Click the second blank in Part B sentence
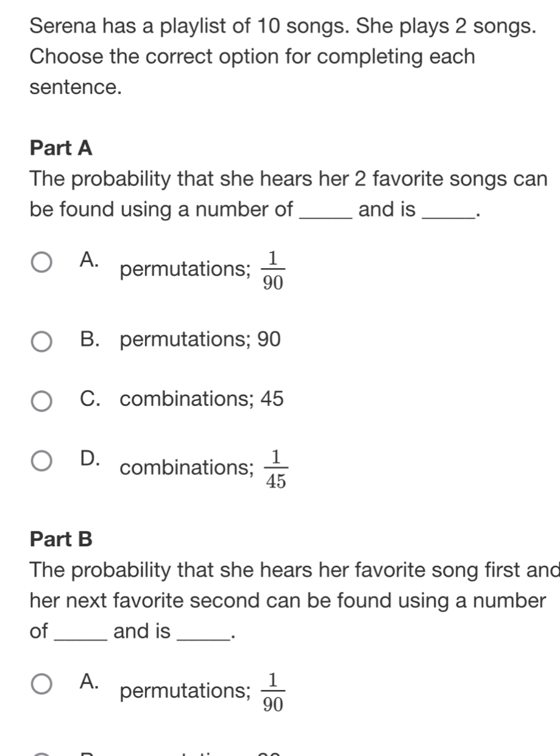 click(199, 632)
